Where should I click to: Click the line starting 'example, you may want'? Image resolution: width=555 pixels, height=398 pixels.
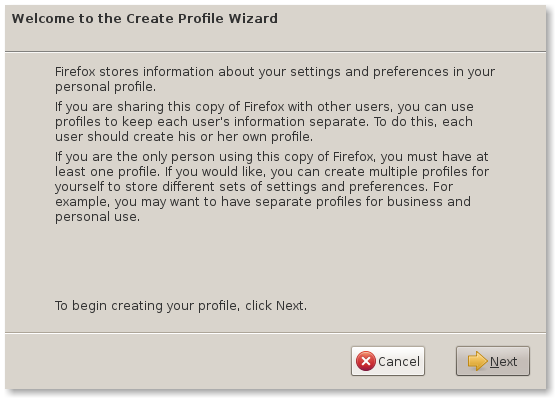coord(263,202)
